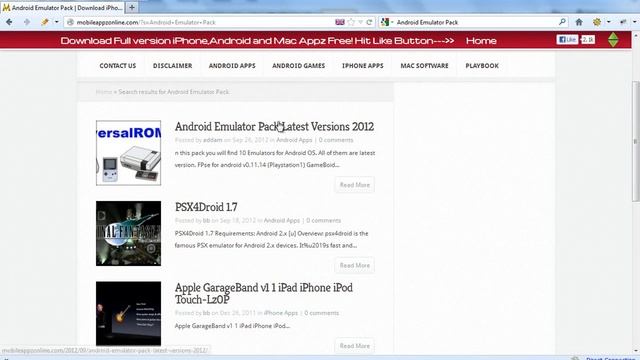Viewport: 640px width, 360px height.
Task: Click 0 comments on Emulator Pack post
Action: click(x=336, y=140)
